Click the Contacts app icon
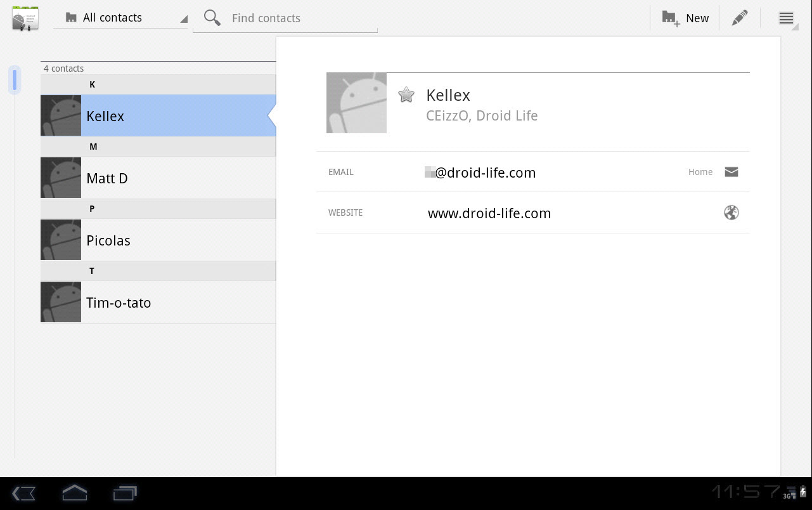812x510 pixels. pyautogui.click(x=25, y=18)
